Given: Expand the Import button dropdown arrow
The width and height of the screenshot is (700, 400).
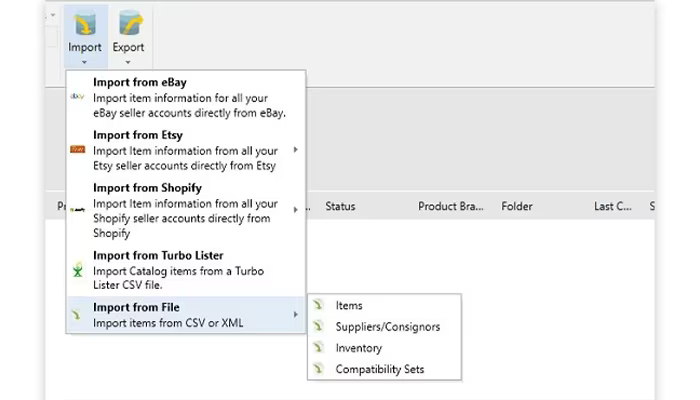Looking at the screenshot, I should [x=84, y=62].
